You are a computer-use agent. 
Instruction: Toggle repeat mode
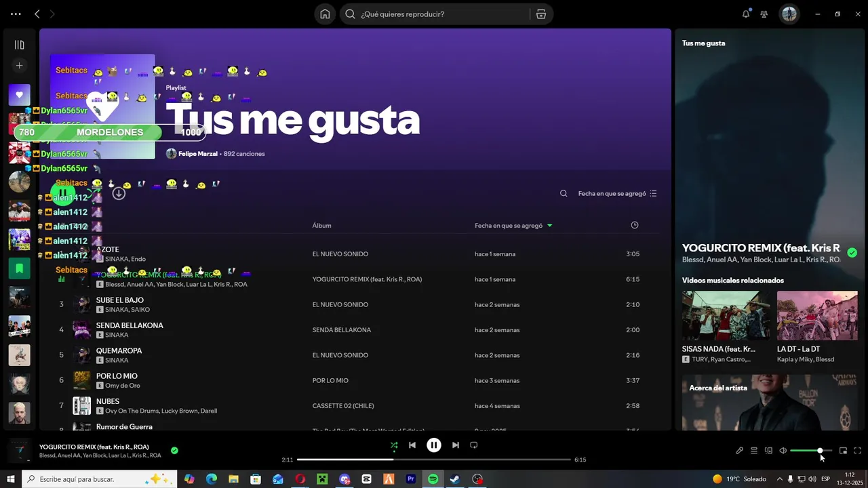coord(474,445)
